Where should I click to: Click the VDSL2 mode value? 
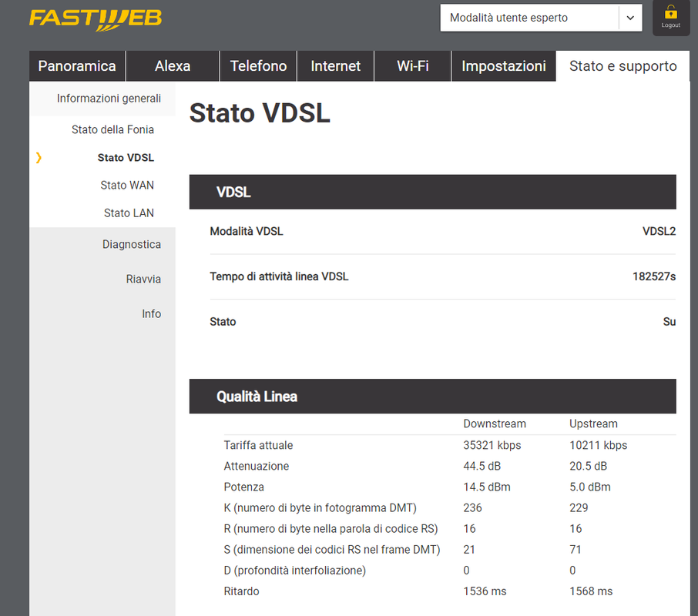coord(659,231)
